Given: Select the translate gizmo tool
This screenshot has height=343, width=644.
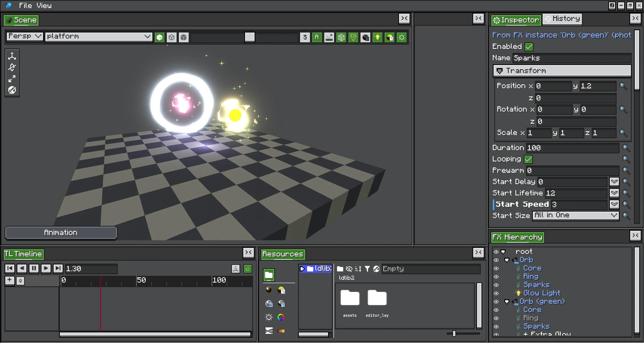Looking at the screenshot, I should (12, 56).
